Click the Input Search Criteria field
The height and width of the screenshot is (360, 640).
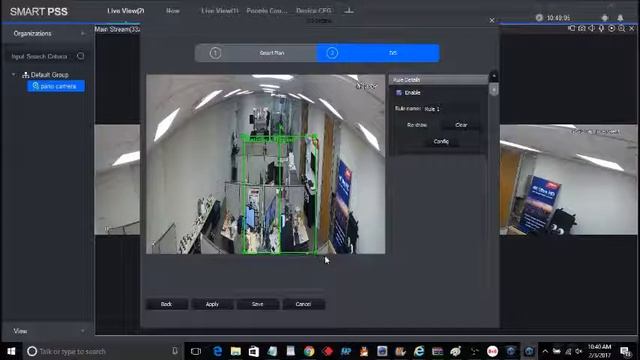pyautogui.click(x=43, y=56)
